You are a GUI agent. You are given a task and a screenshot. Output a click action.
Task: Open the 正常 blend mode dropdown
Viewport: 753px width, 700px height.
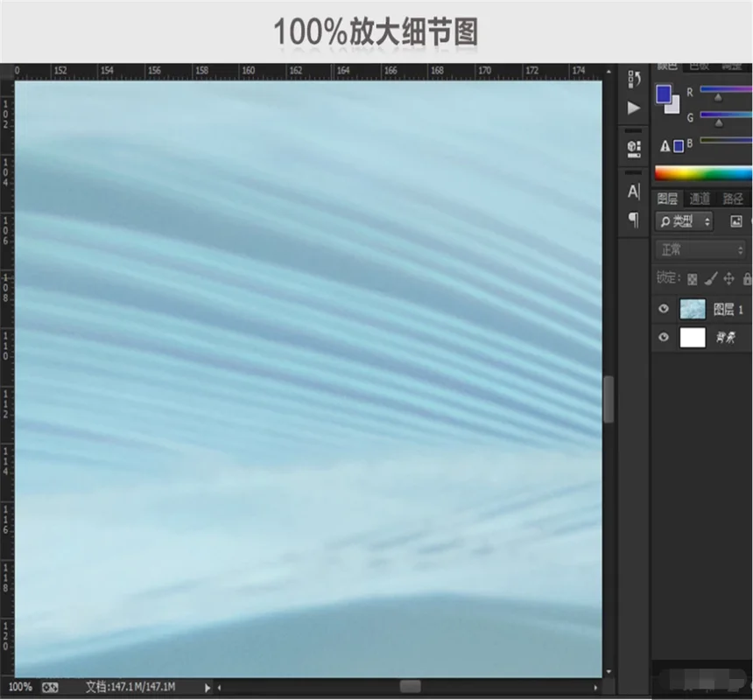coord(700,250)
